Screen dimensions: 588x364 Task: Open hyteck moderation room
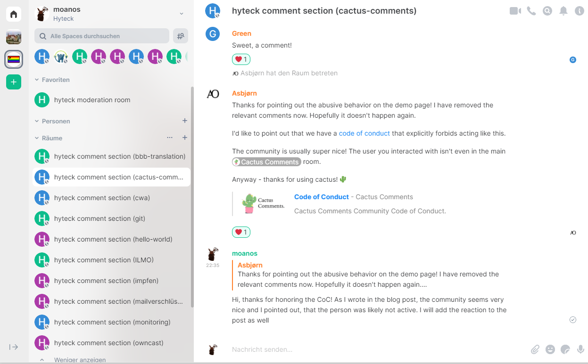tap(92, 100)
